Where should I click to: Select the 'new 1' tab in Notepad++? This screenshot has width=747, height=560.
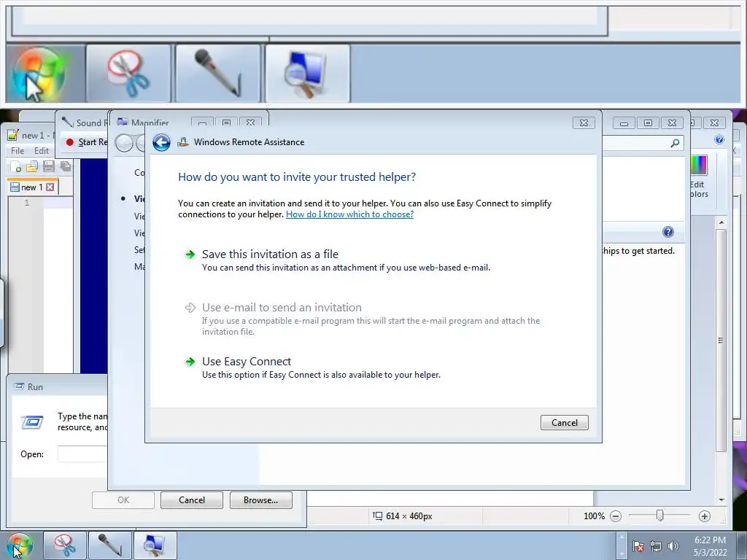pos(31,187)
